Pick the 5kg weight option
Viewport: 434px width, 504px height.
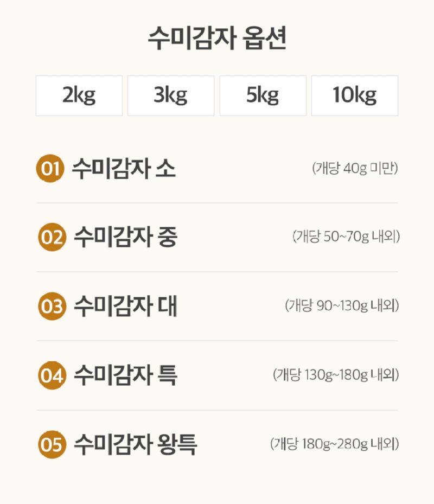(x=263, y=95)
